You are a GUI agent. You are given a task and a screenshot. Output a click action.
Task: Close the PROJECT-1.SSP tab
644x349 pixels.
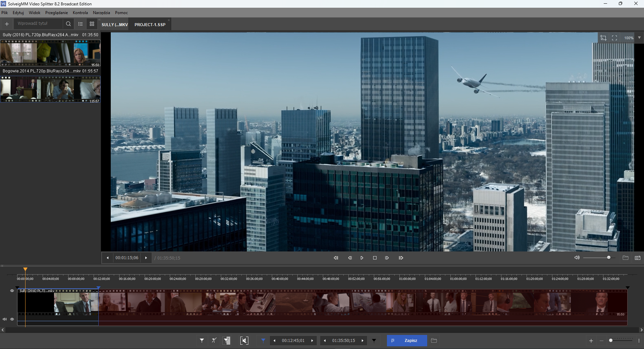click(x=169, y=20)
